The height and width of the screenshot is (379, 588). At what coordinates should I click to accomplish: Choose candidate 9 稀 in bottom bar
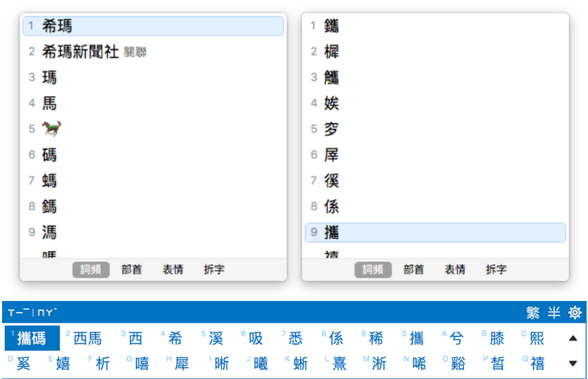click(x=372, y=338)
